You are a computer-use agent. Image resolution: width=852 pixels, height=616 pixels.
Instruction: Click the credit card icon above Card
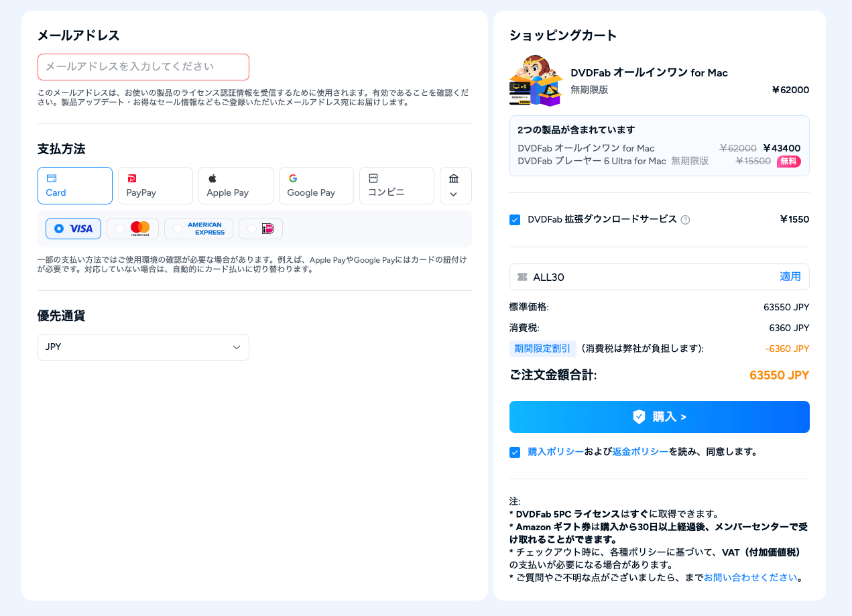[x=52, y=178]
